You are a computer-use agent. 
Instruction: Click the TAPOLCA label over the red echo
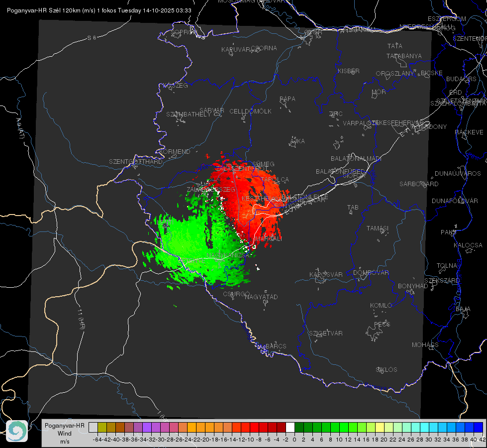[275, 179]
